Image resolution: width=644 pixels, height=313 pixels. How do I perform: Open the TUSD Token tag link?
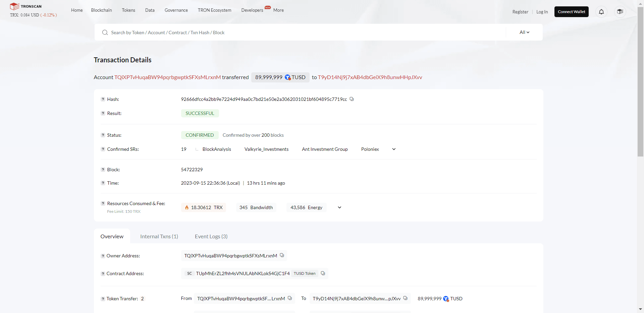click(305, 273)
